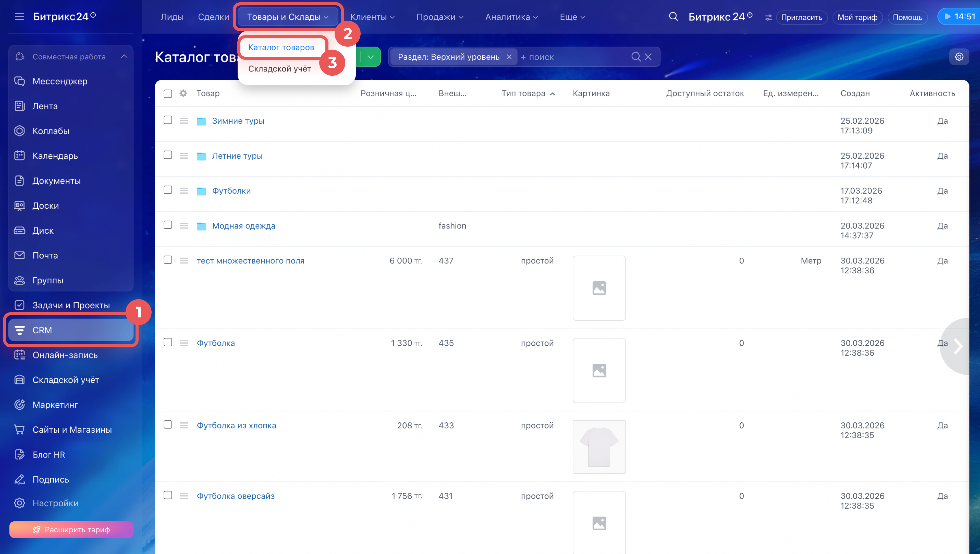Select Складской учёт in the dropdown menu
This screenshot has height=554, width=980.
(279, 69)
